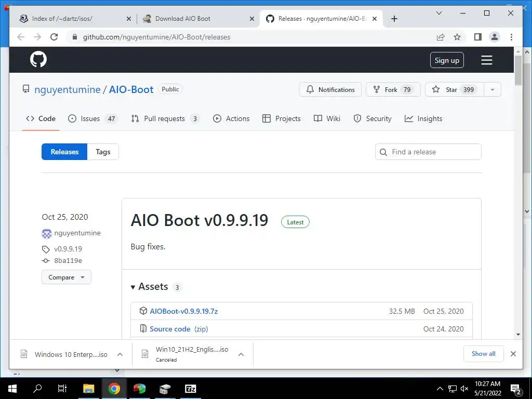Open the notification center icon

[515, 389]
